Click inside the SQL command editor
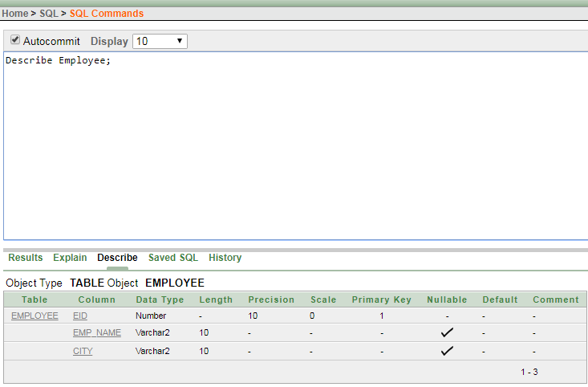The width and height of the screenshot is (588, 387). pyautogui.click(x=296, y=145)
